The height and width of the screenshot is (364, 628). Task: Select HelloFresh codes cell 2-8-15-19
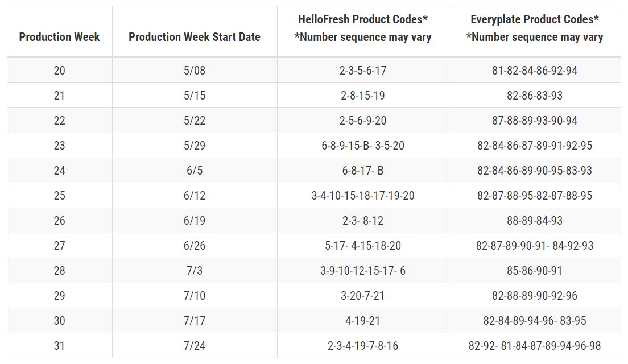pyautogui.click(x=363, y=96)
